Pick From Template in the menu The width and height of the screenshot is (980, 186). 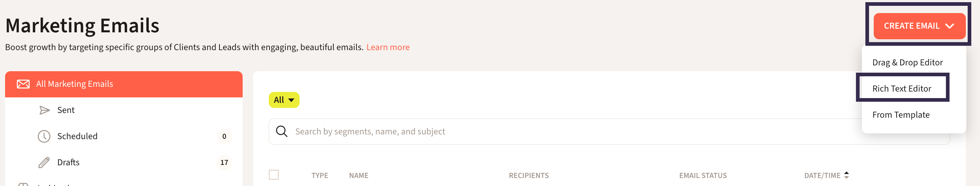(x=901, y=115)
